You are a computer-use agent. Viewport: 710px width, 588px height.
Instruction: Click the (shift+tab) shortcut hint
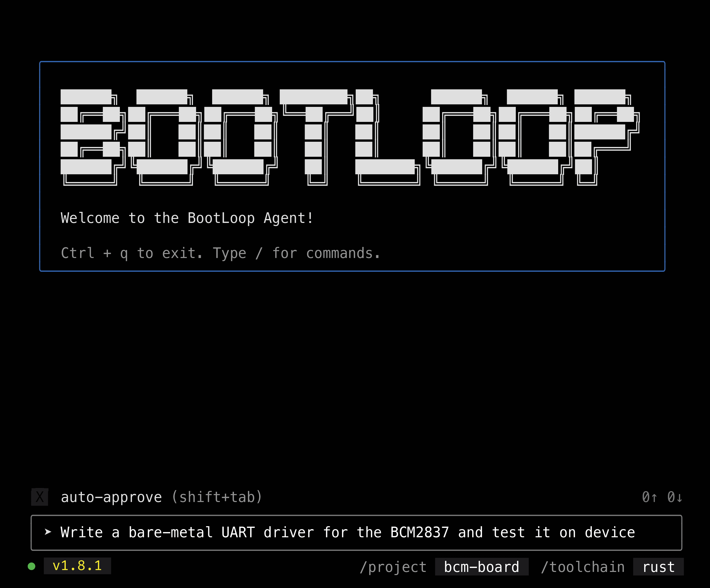217,497
